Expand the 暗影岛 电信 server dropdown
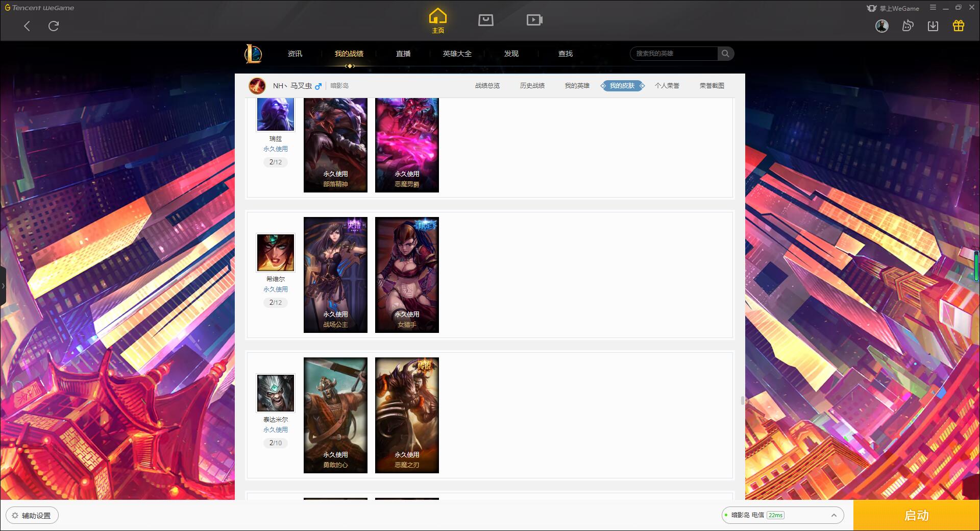Screen dimensions: 980x531 click(782, 515)
